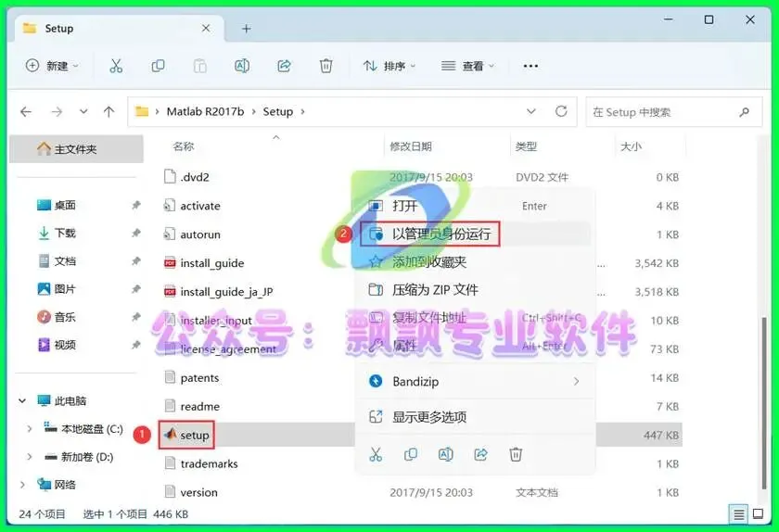Click Setup in breadcrumb path
779x532 pixels.
point(277,112)
